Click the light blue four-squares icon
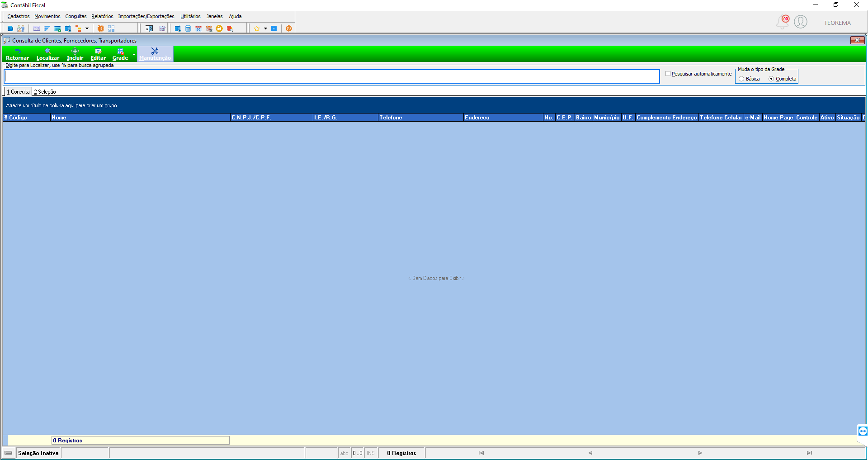868x460 pixels. click(111, 28)
